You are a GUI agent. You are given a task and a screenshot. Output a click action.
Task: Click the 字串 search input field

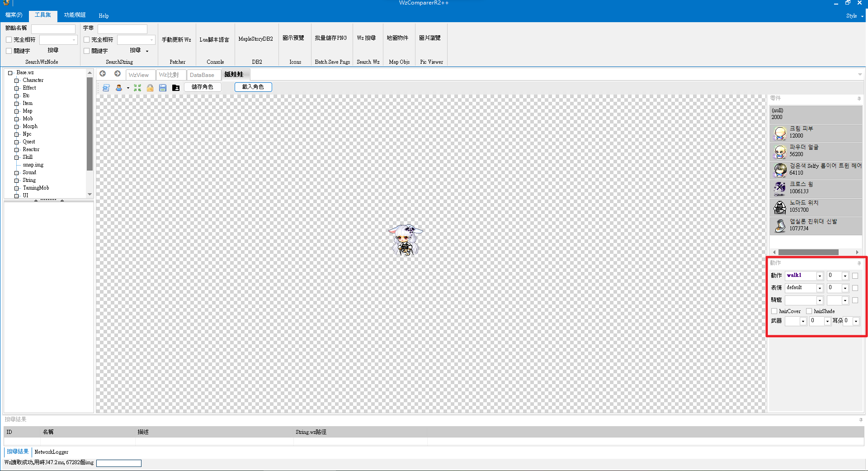click(x=123, y=29)
